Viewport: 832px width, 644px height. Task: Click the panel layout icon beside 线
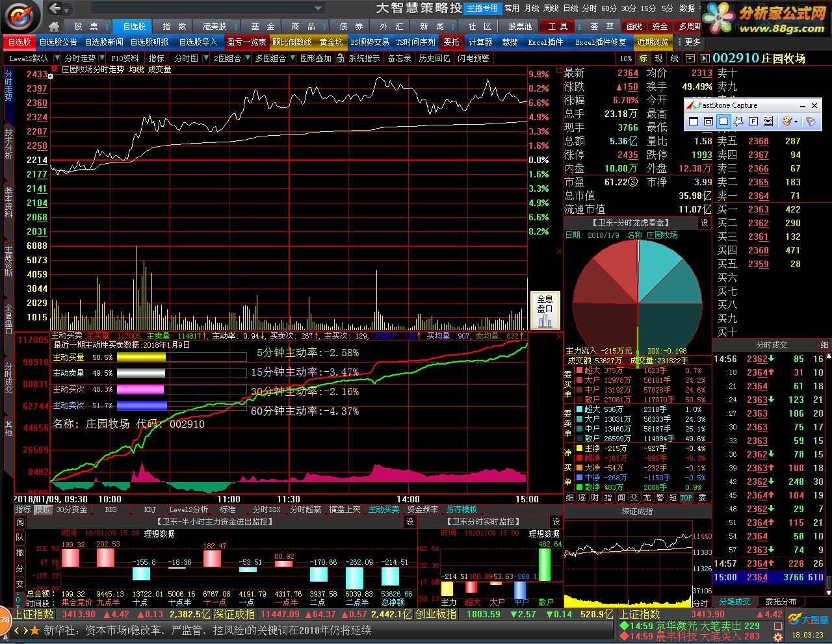click(690, 58)
